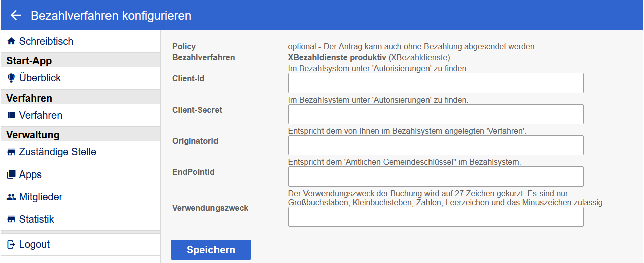Click the back arrow icon in header
Viewport: 644px width, 263px height.
tap(16, 16)
